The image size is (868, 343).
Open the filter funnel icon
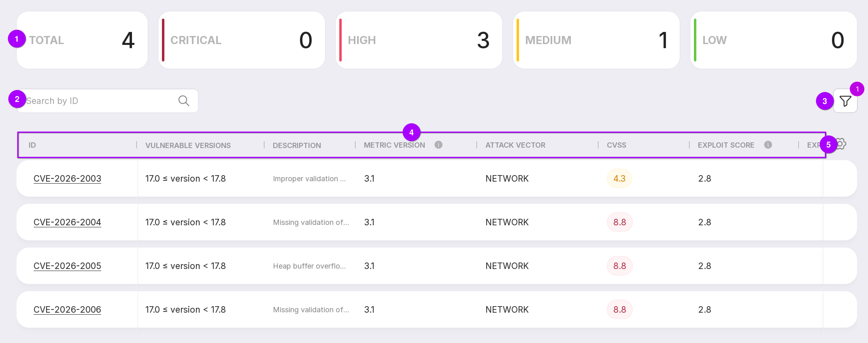tap(845, 101)
